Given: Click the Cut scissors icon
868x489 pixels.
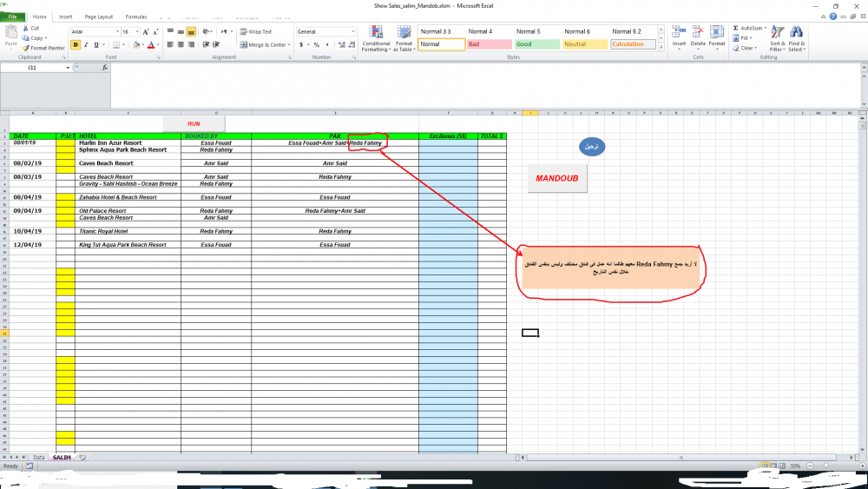Looking at the screenshot, I should click(25, 29).
